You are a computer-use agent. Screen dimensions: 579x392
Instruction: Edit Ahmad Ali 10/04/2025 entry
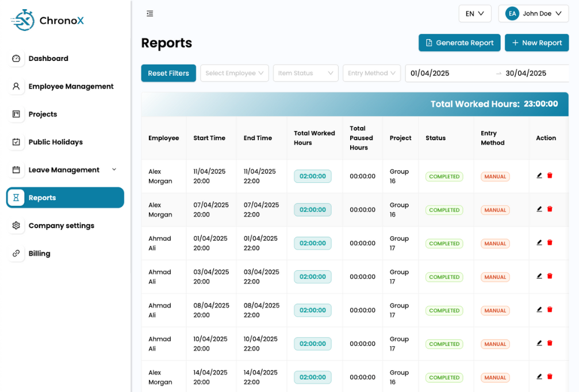[539, 343]
